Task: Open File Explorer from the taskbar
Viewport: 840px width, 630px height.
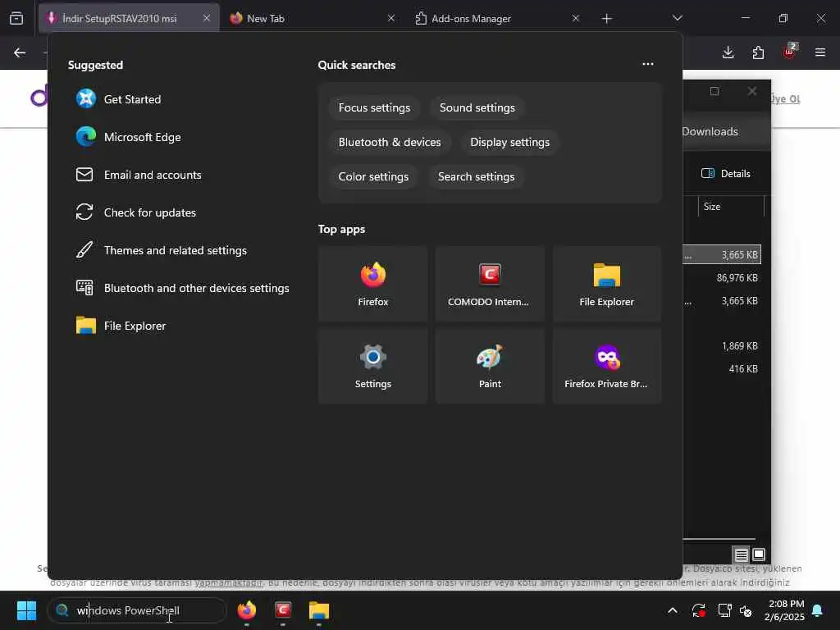Action: (319, 610)
